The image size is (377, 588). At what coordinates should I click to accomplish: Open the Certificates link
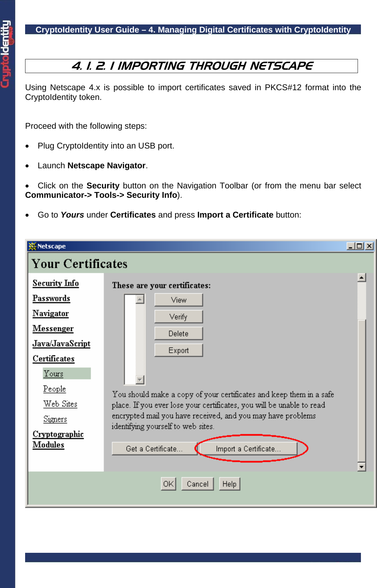pyautogui.click(x=54, y=359)
